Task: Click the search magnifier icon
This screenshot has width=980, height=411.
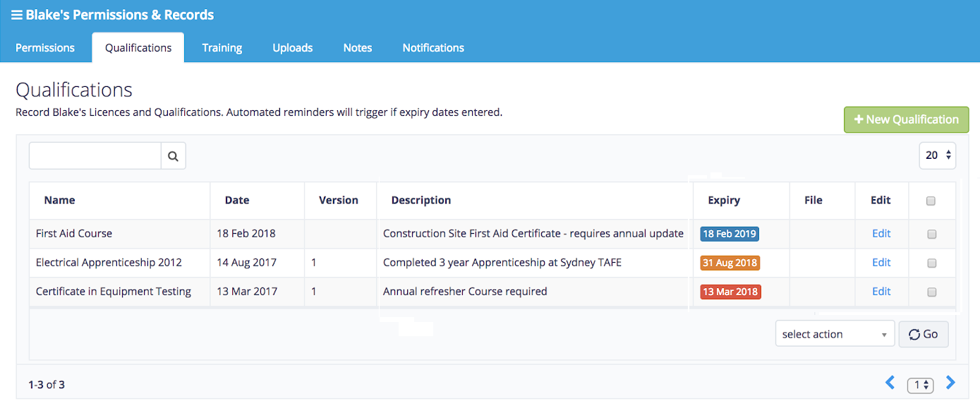Action: [173, 156]
